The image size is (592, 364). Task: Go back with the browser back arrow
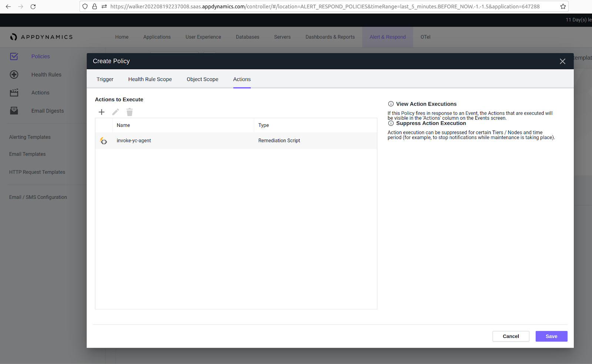click(8, 7)
